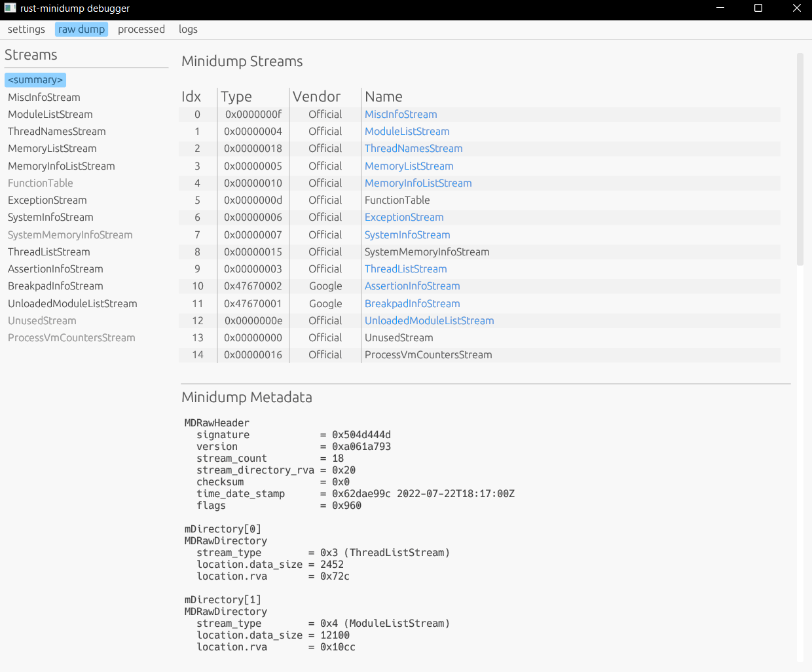Viewport: 812px width, 672px height.
Task: Click SystemMemoryInfoStream name in table row 8
Action: [427, 252]
